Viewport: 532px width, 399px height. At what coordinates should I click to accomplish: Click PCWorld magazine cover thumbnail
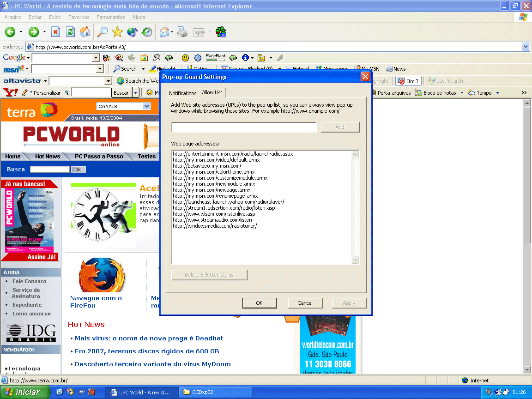(29, 221)
